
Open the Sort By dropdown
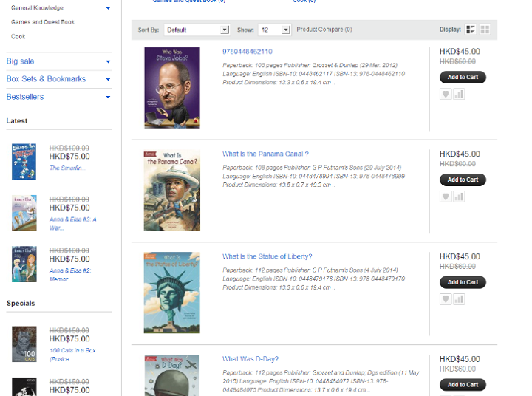coord(197,30)
